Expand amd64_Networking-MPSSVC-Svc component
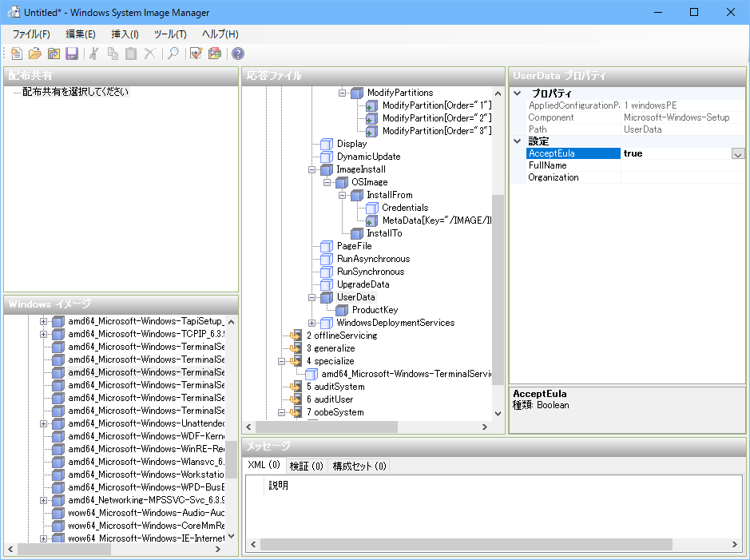The width and height of the screenshot is (750, 560). tap(43, 500)
